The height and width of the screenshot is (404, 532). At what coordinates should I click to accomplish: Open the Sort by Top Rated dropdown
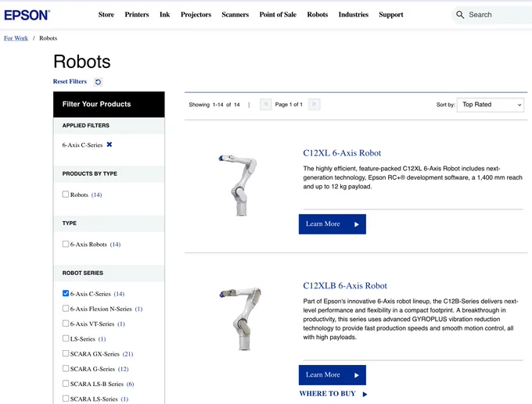tap(491, 105)
